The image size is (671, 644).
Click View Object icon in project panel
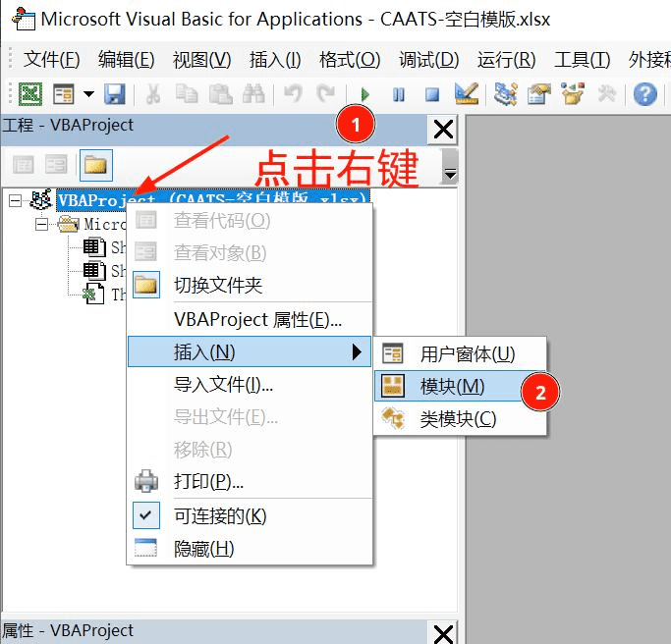point(56,165)
